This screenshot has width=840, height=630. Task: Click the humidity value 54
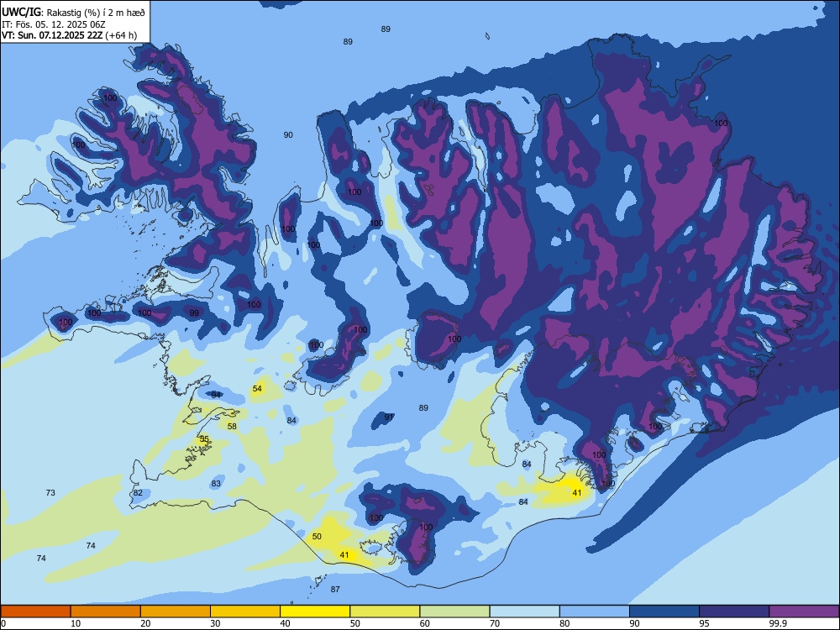[257, 388]
